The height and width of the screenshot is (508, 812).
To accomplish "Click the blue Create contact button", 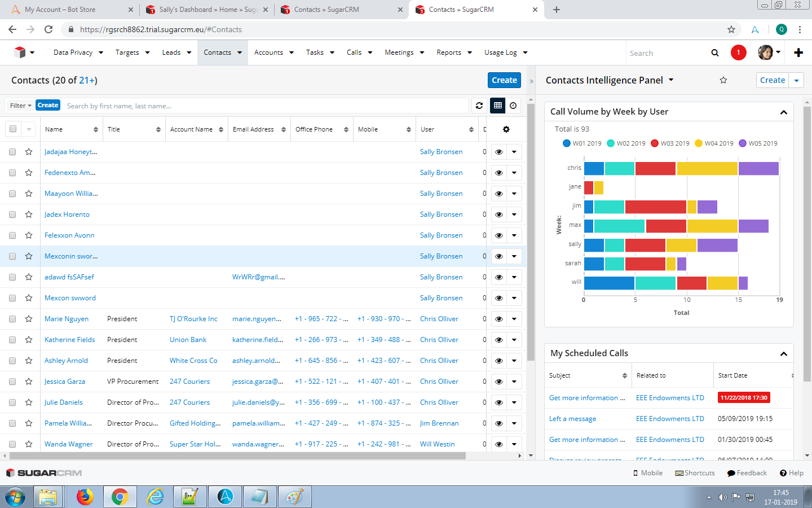I will (x=504, y=80).
